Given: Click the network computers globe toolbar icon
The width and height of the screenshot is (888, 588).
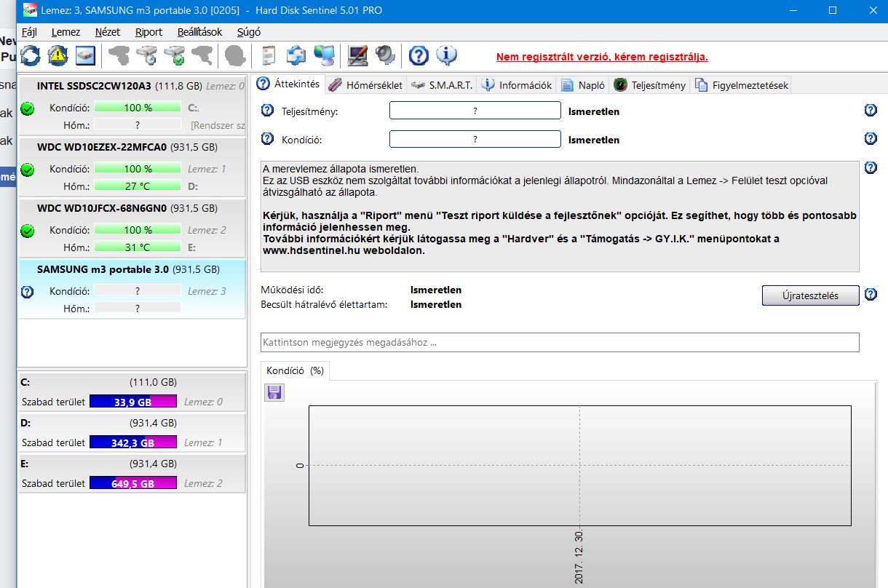Looking at the screenshot, I should point(324,55).
